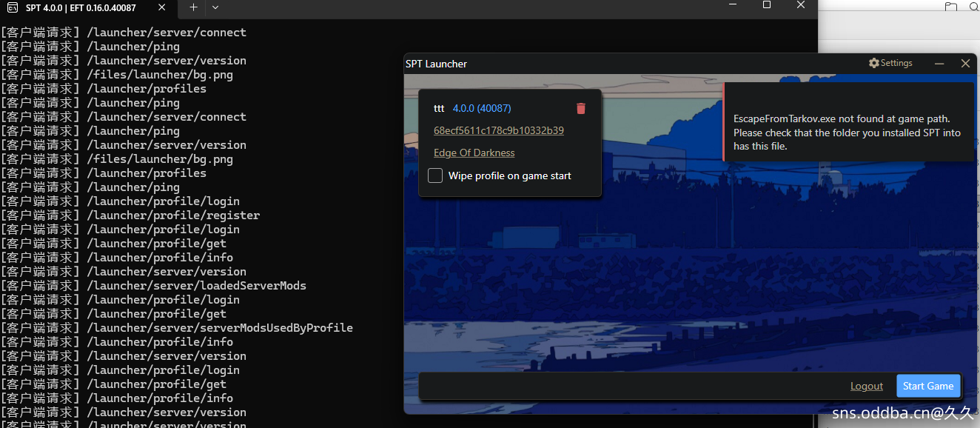Click the search magnifier in background window
Screen dimensions: 980x428
pyautogui.click(x=974, y=7)
